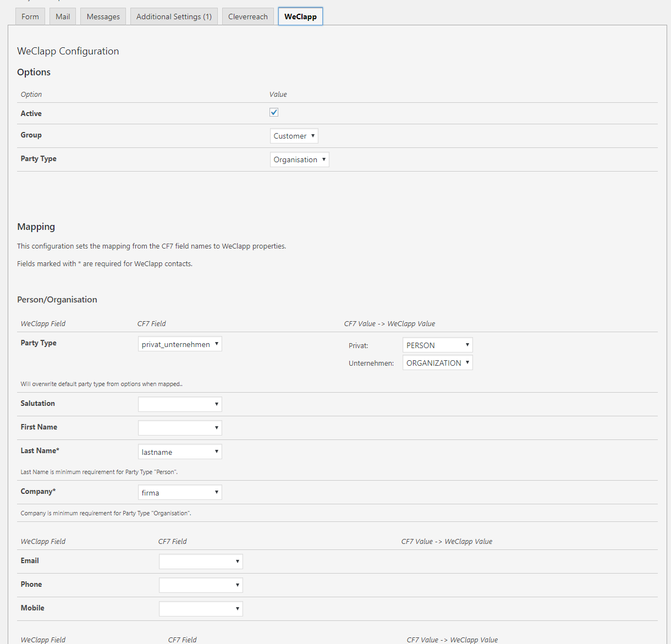Open the Last Name dropdown showing lastname
Image resolution: width=671 pixels, height=644 pixels.
coord(180,452)
